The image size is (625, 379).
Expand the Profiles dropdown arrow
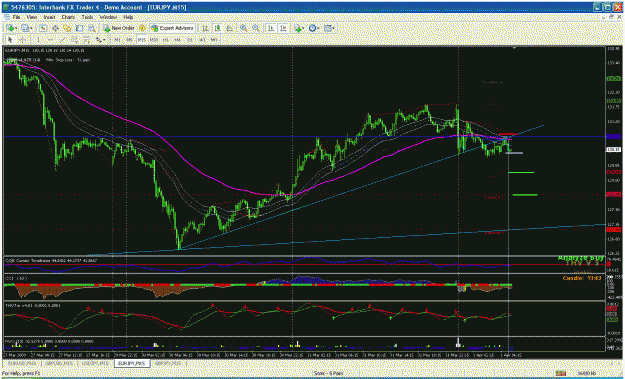tap(32, 28)
